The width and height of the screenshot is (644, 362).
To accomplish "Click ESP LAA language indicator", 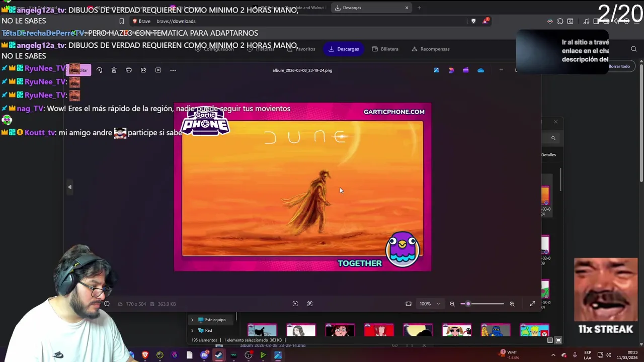I will click(x=588, y=355).
